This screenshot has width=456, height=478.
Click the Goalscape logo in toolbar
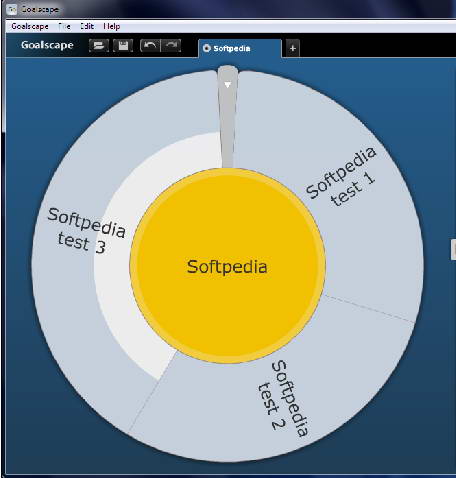[x=47, y=45]
